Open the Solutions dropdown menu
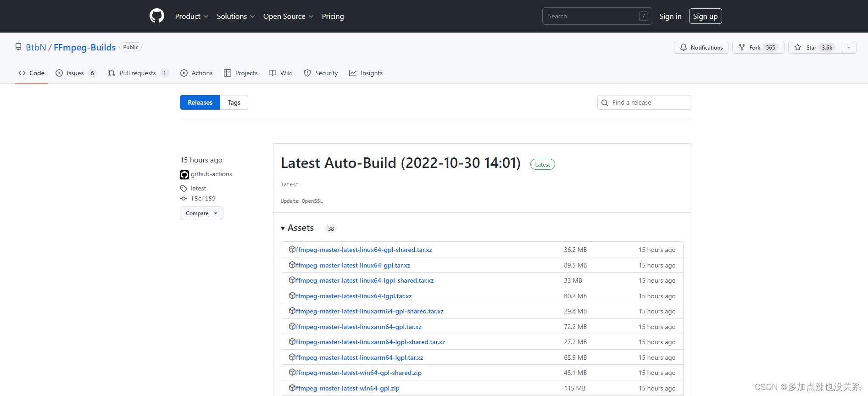This screenshot has width=868, height=396. point(236,17)
